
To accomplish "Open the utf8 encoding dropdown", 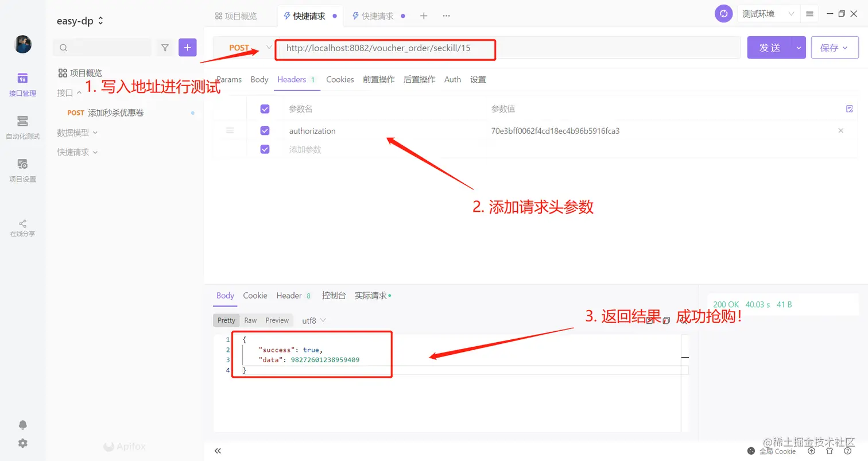I will point(312,320).
